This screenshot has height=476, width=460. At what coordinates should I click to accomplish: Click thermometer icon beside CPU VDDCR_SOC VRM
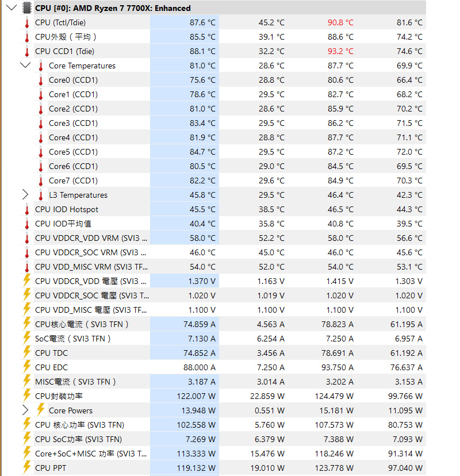click(x=26, y=252)
